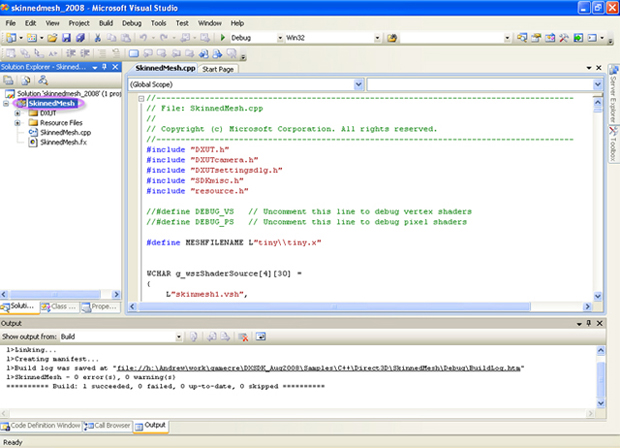620x448 pixels.
Task: Toggle auto-hide pin on Output panel
Action: click(x=589, y=323)
